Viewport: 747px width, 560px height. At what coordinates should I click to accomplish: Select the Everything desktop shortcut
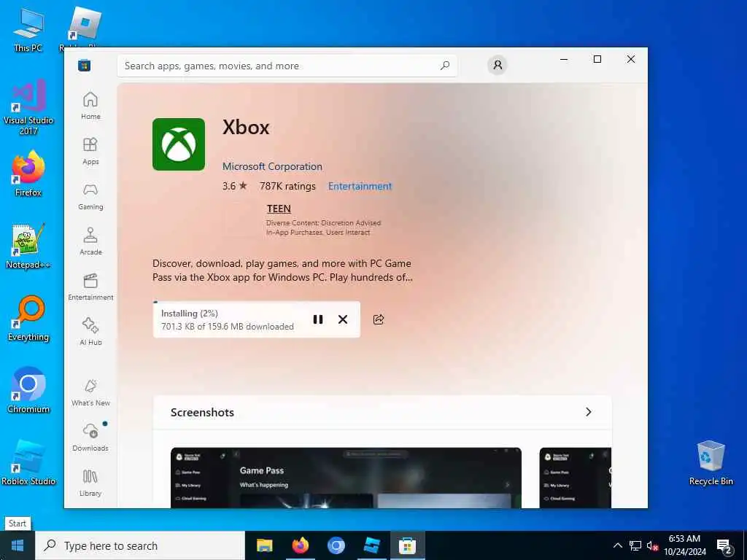(28, 318)
